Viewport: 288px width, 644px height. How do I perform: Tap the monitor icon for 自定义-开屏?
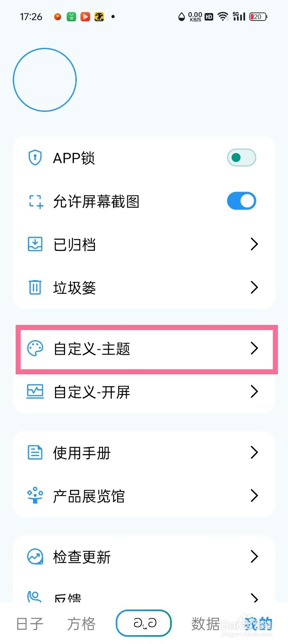pos(35,391)
